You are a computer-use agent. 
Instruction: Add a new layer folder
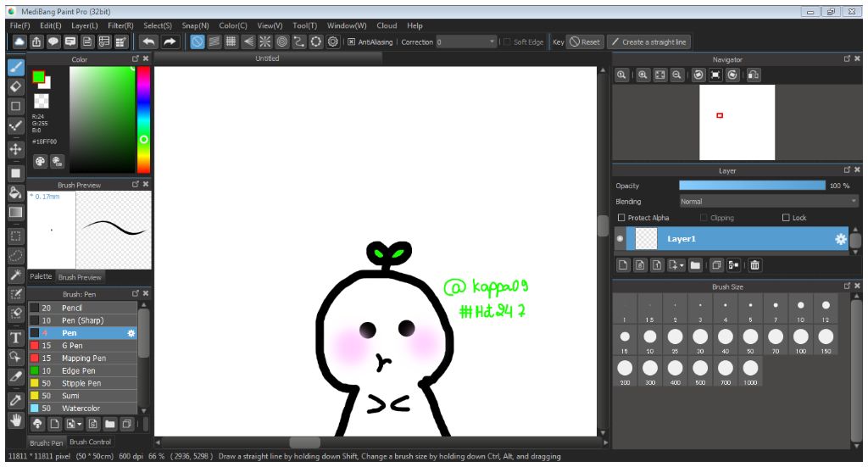[695, 265]
